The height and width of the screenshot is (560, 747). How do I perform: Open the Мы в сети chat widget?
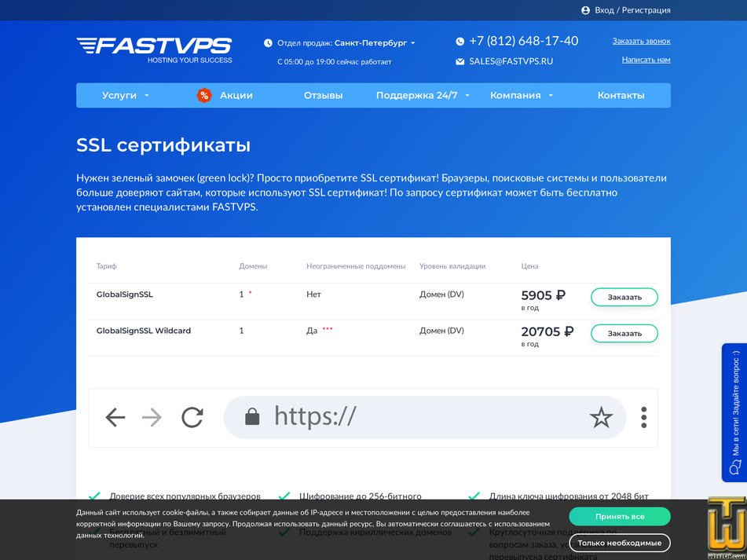(x=734, y=412)
